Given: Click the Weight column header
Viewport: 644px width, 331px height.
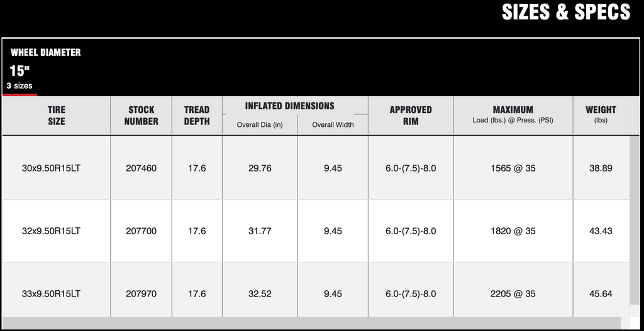Looking at the screenshot, I should tap(601, 116).
